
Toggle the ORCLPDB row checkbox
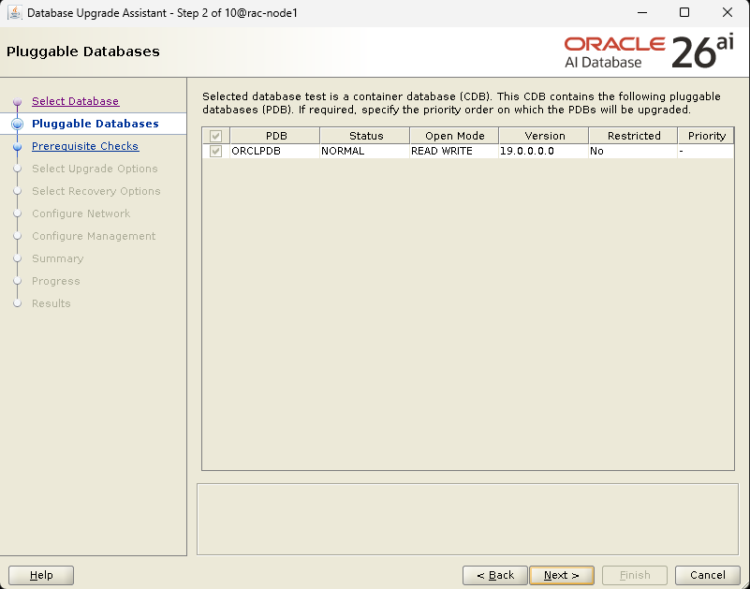[216, 151]
